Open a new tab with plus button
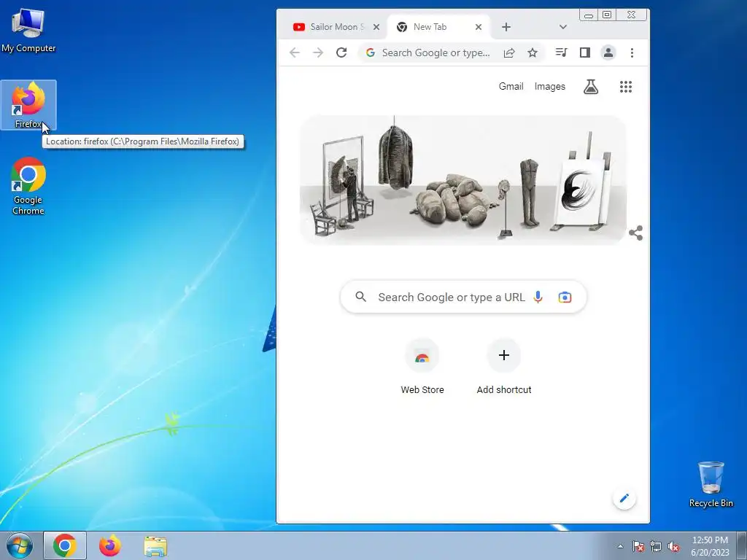This screenshot has height=560, width=747. pos(506,27)
